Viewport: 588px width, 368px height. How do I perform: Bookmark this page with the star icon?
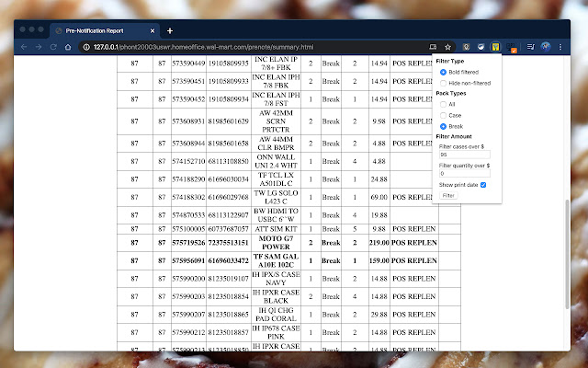pyautogui.click(x=447, y=47)
